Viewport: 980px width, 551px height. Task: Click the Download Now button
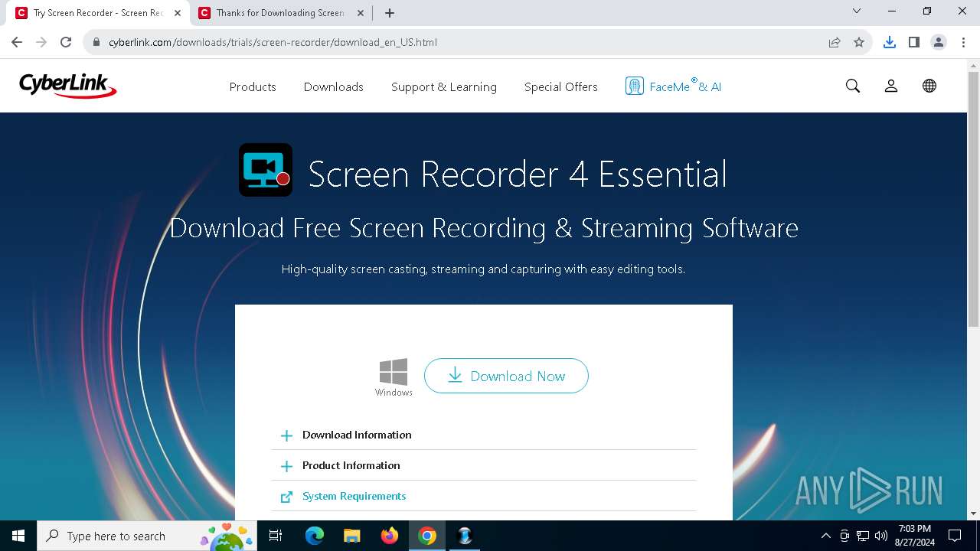506,376
